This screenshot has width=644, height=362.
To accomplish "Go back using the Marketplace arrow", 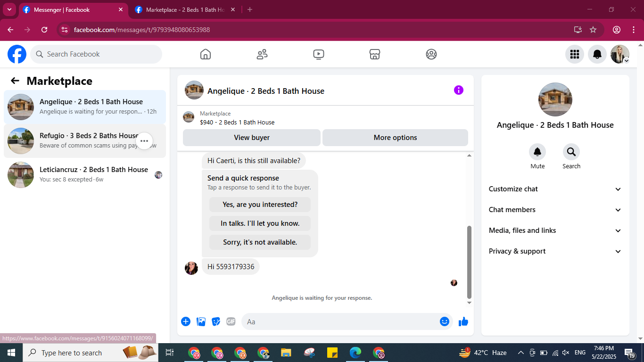I will pyautogui.click(x=15, y=81).
